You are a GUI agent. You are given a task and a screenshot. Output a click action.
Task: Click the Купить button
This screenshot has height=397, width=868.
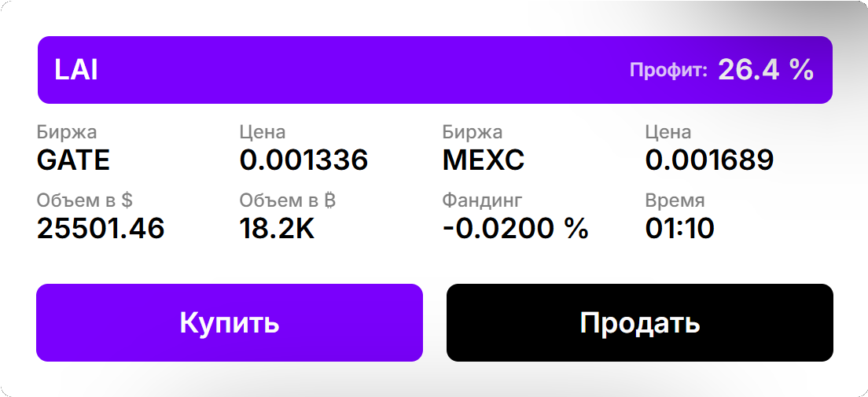coord(229,323)
